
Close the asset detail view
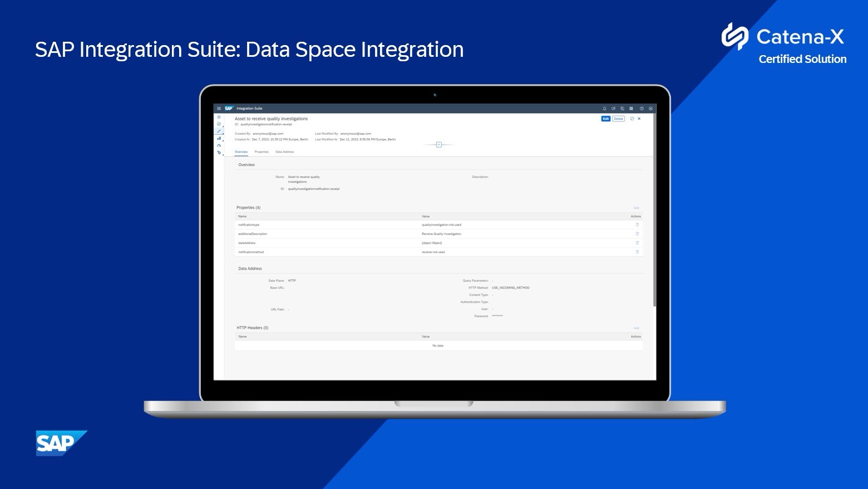click(x=639, y=119)
